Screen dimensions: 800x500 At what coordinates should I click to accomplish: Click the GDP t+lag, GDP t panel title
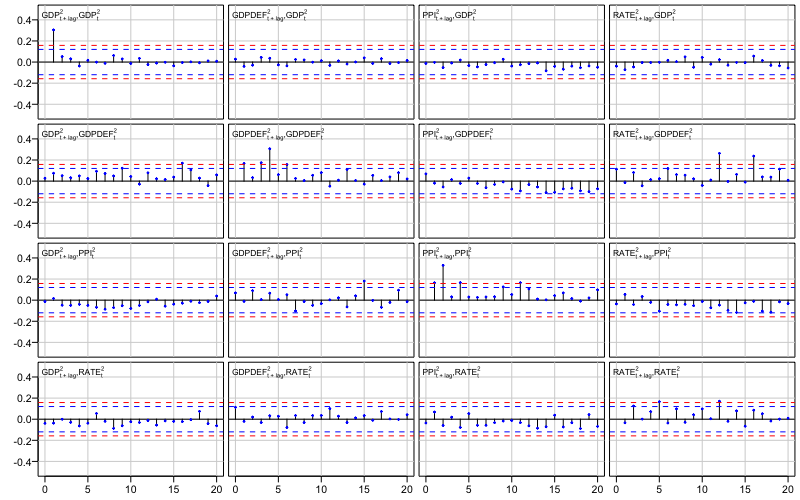[73, 15]
